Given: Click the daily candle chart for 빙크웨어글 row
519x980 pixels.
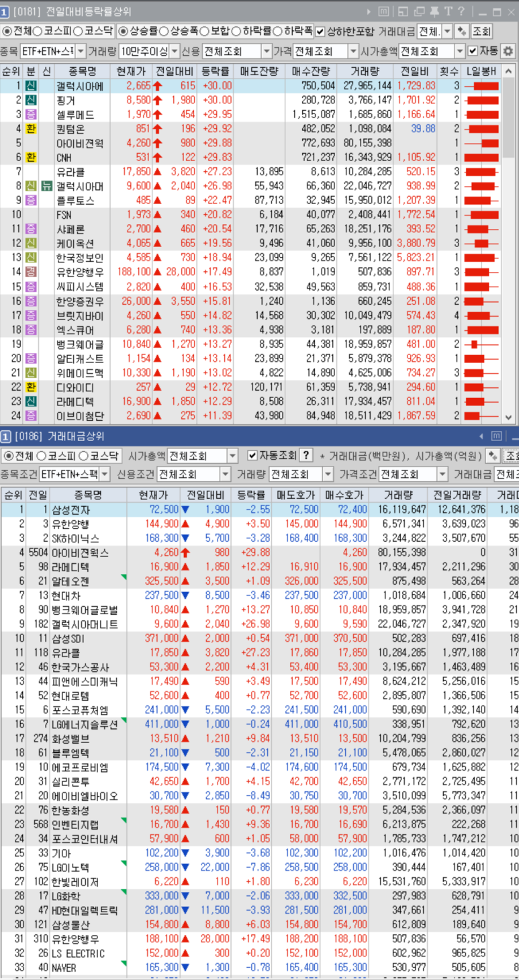Looking at the screenshot, I should (x=481, y=344).
